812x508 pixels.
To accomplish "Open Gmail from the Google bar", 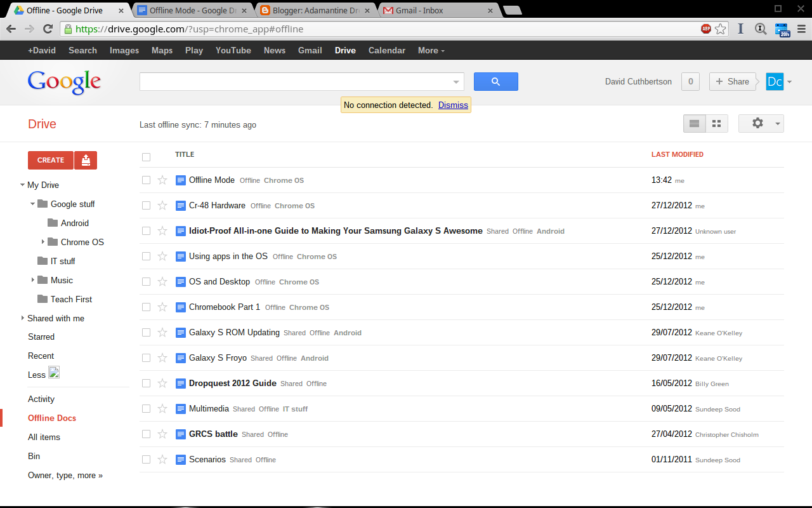I will 310,50.
